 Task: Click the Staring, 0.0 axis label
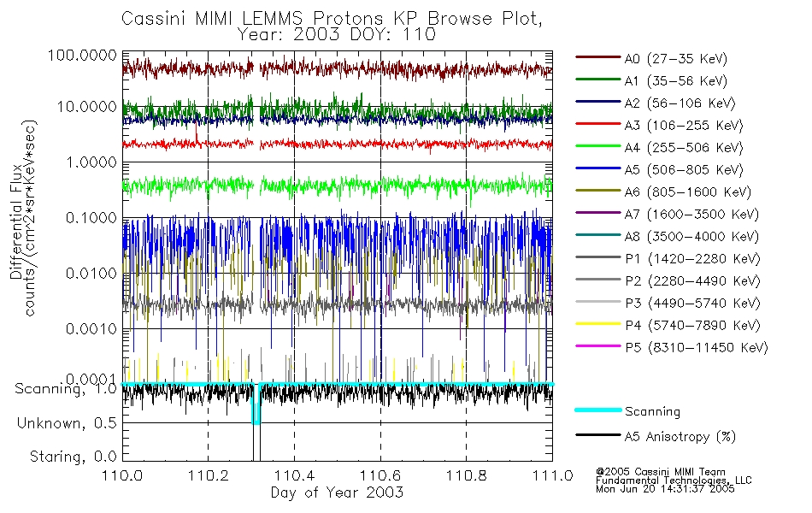click(x=74, y=457)
